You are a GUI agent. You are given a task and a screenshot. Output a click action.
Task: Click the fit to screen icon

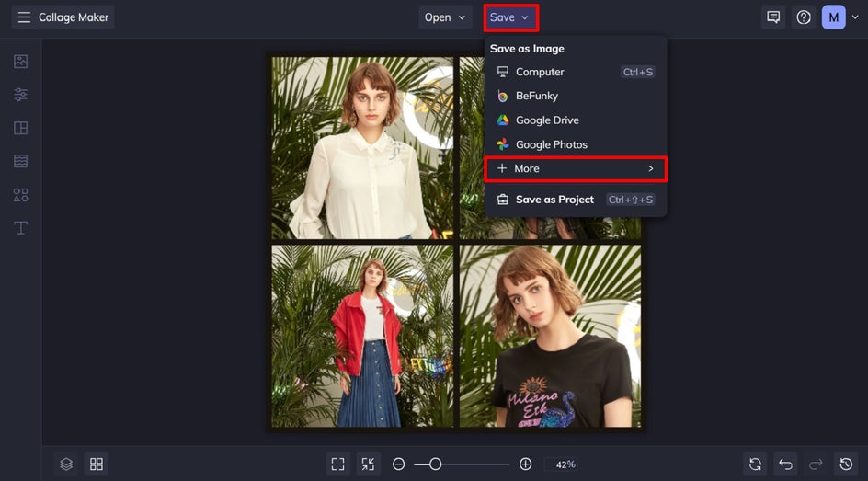(x=337, y=464)
